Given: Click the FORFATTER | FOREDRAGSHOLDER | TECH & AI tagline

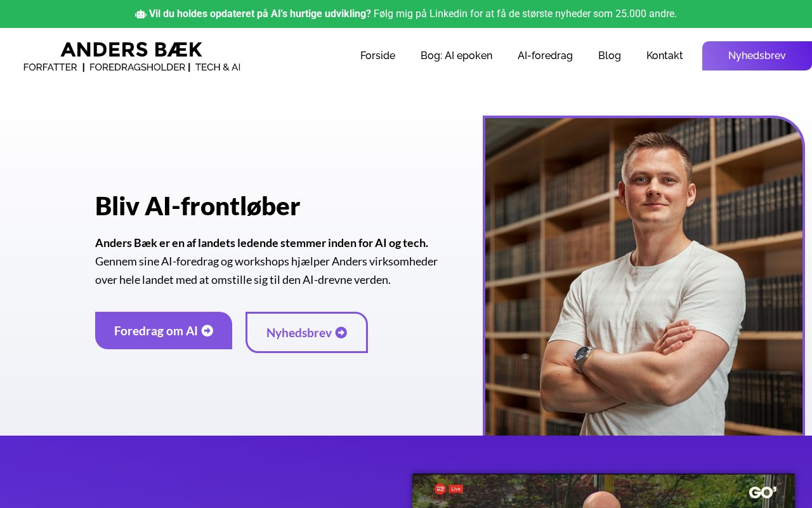Looking at the screenshot, I should click(x=132, y=67).
